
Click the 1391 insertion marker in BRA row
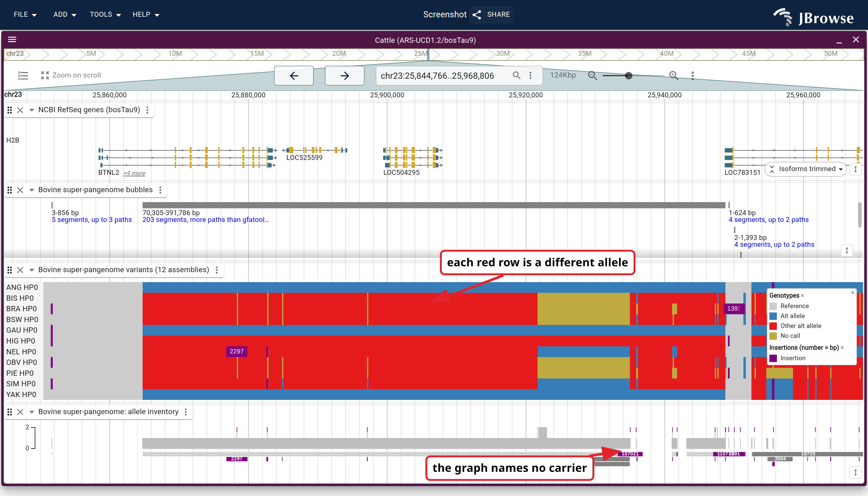pos(733,309)
